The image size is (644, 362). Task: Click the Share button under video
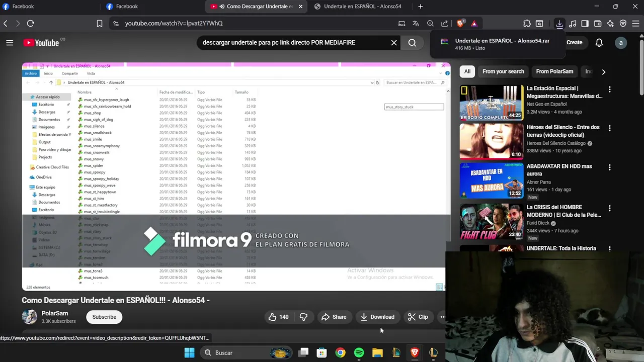(x=334, y=317)
